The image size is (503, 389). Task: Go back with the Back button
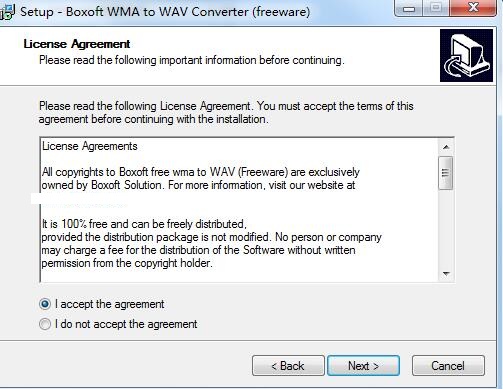pyautogui.click(x=288, y=366)
